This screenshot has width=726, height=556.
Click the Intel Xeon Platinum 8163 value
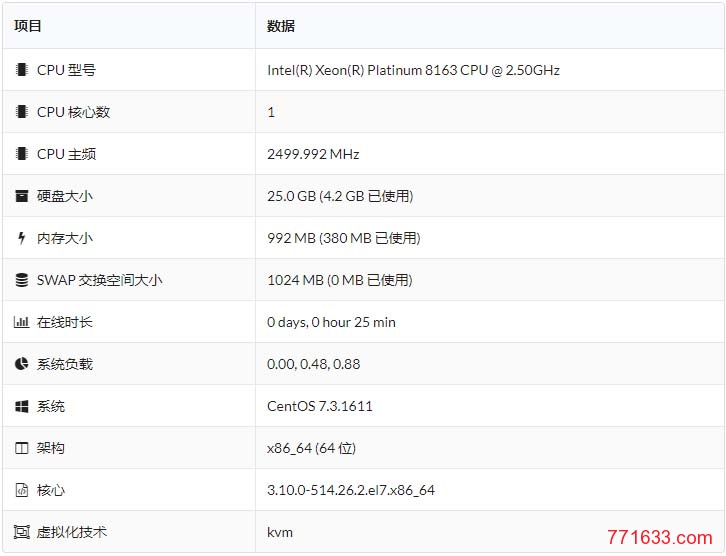[413, 70]
